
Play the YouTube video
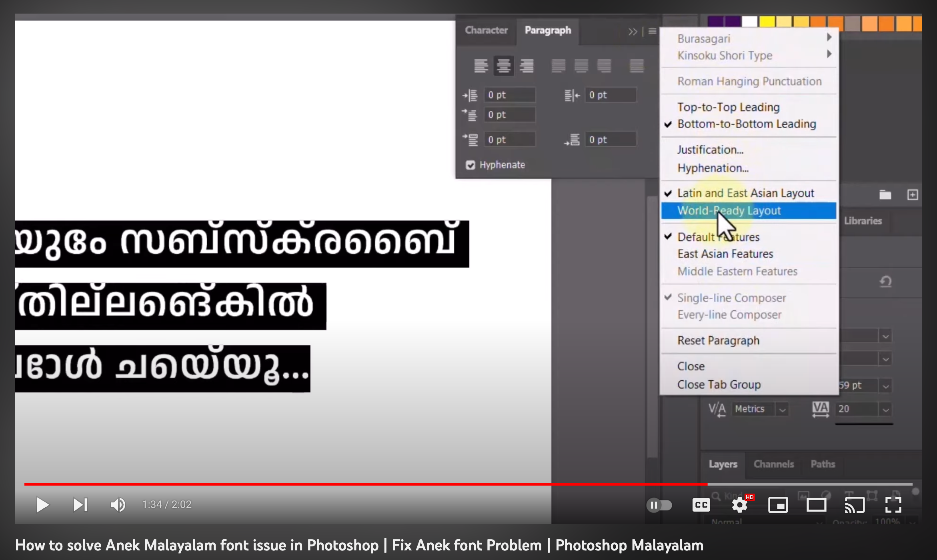click(42, 505)
